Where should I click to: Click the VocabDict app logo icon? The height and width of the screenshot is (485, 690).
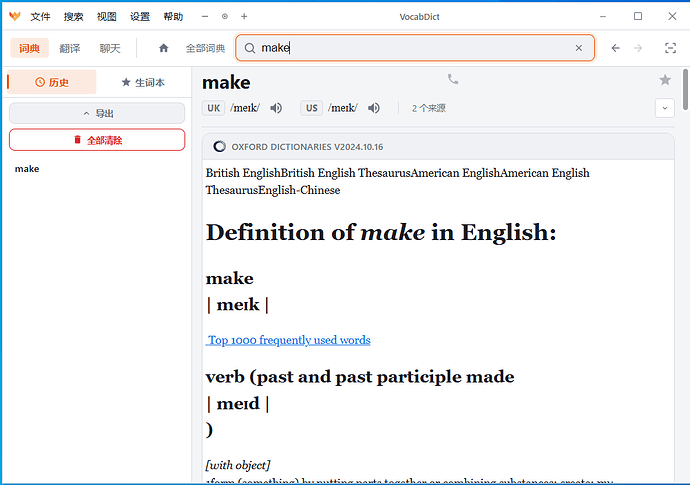pos(15,16)
